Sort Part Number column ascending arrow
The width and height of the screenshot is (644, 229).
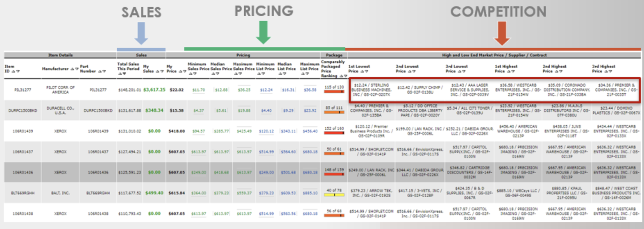pyautogui.click(x=100, y=71)
